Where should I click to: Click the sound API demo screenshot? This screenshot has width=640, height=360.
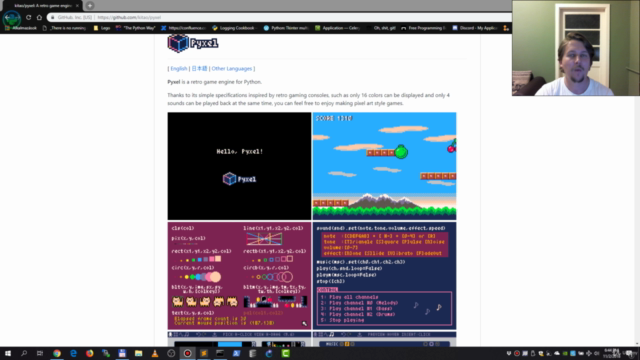(x=384, y=276)
